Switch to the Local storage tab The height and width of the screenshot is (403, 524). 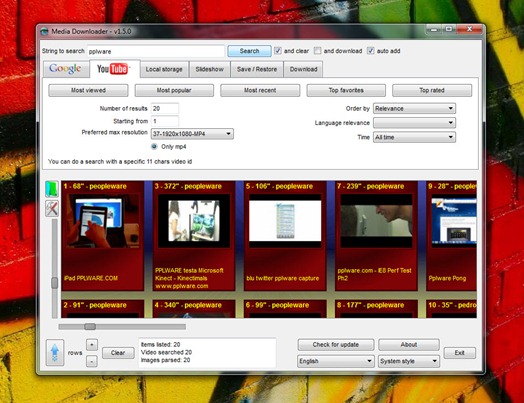click(x=164, y=69)
